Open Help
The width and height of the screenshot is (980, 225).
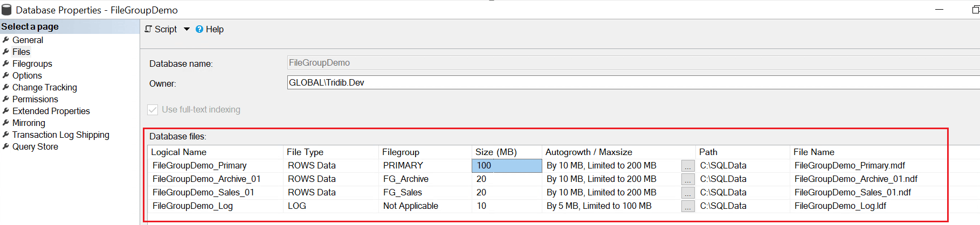click(x=210, y=29)
